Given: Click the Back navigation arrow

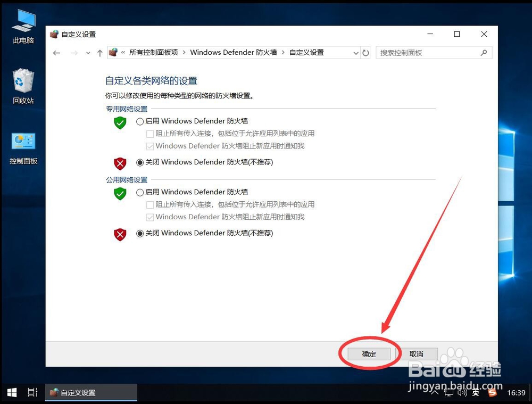Looking at the screenshot, I should tap(57, 53).
